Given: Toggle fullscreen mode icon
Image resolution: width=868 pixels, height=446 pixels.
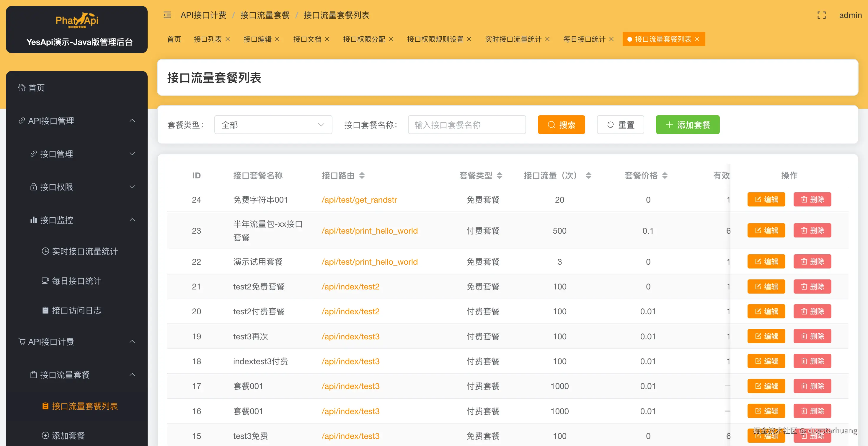Looking at the screenshot, I should point(821,15).
